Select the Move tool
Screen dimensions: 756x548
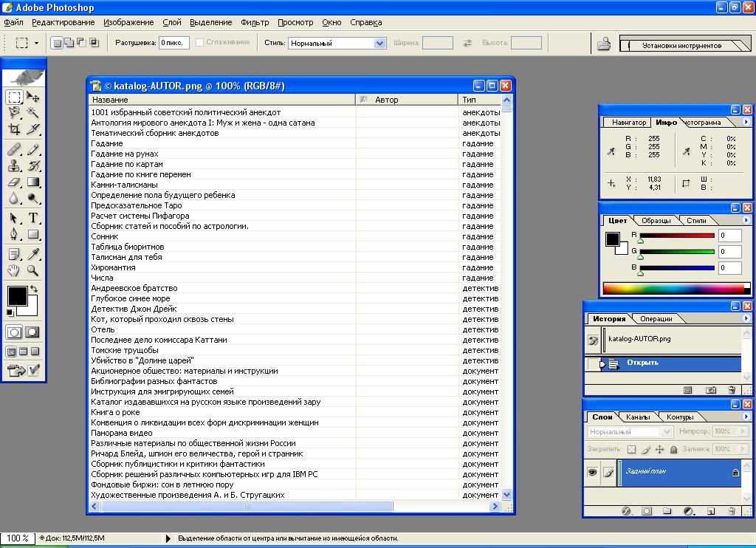32,97
